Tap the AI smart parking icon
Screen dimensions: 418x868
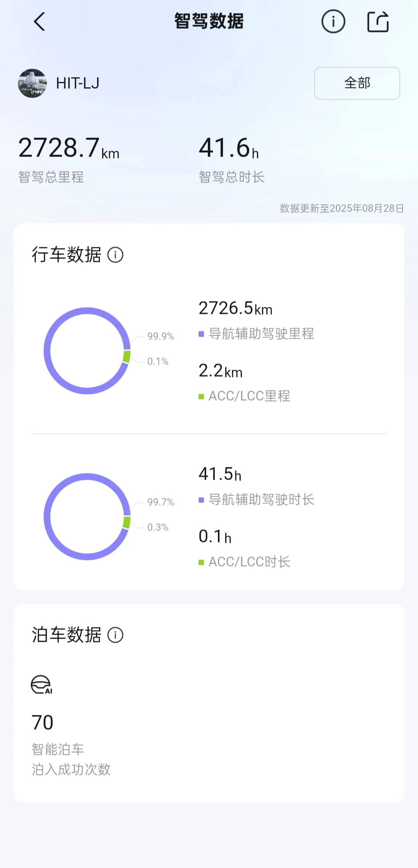(x=41, y=685)
